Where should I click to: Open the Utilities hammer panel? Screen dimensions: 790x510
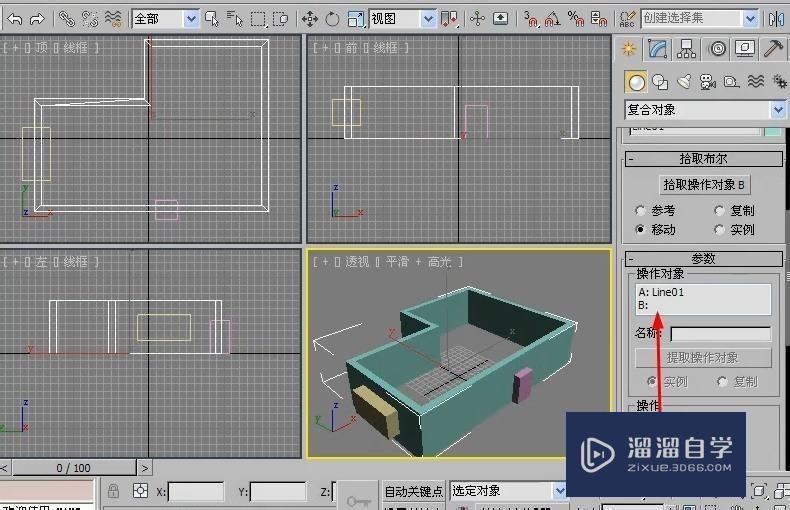pos(774,48)
